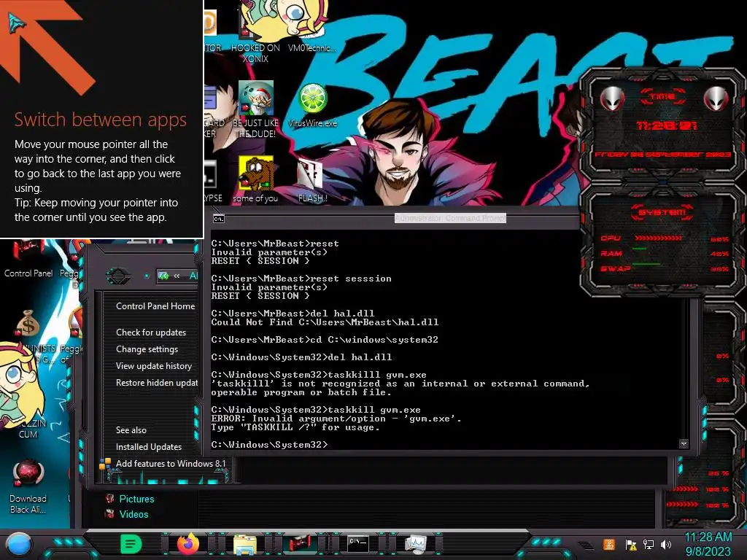Open the money bag desktop icon

tap(28, 323)
